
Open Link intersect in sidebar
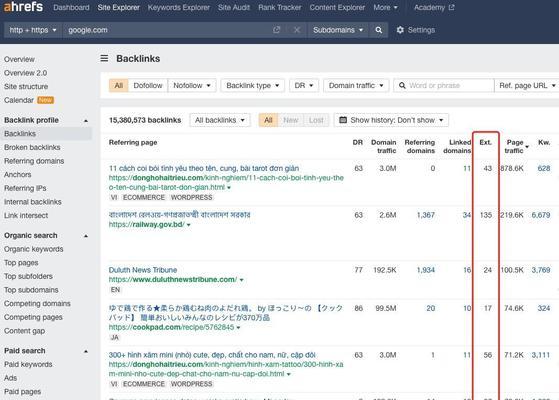click(x=26, y=215)
